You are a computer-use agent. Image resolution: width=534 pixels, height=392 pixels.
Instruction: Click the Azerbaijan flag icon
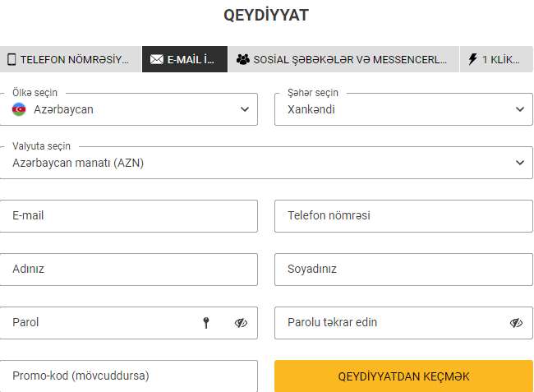pos(19,109)
